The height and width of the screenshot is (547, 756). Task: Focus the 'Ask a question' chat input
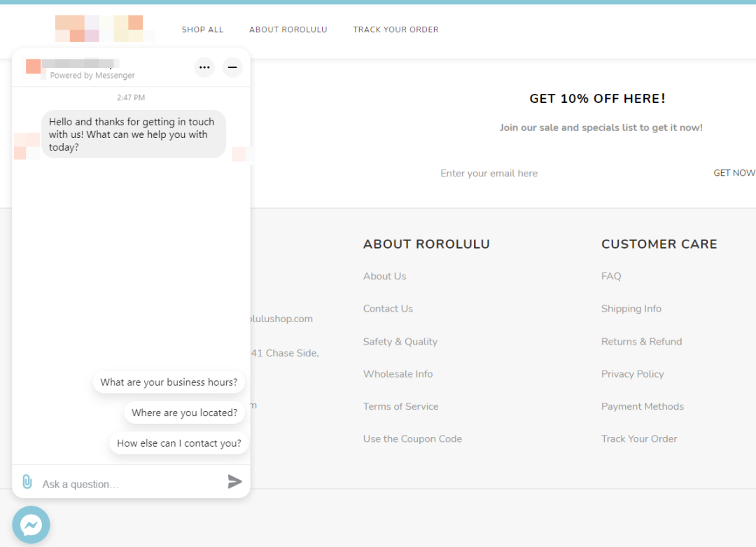(130, 484)
